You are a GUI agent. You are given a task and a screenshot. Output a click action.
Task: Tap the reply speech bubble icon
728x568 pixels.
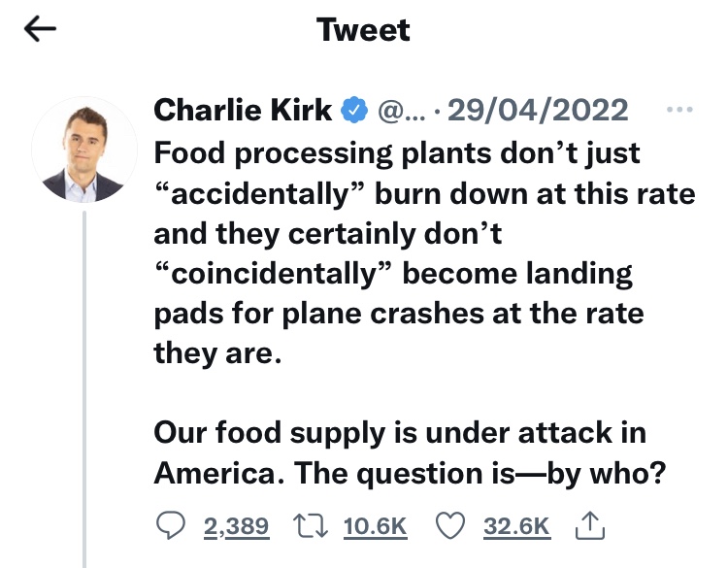(x=170, y=526)
